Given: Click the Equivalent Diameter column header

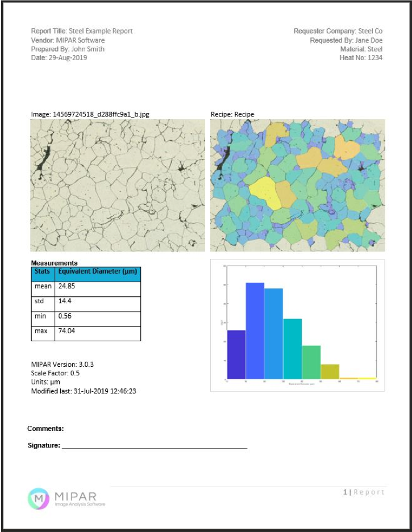Looking at the screenshot, I should (97, 272).
